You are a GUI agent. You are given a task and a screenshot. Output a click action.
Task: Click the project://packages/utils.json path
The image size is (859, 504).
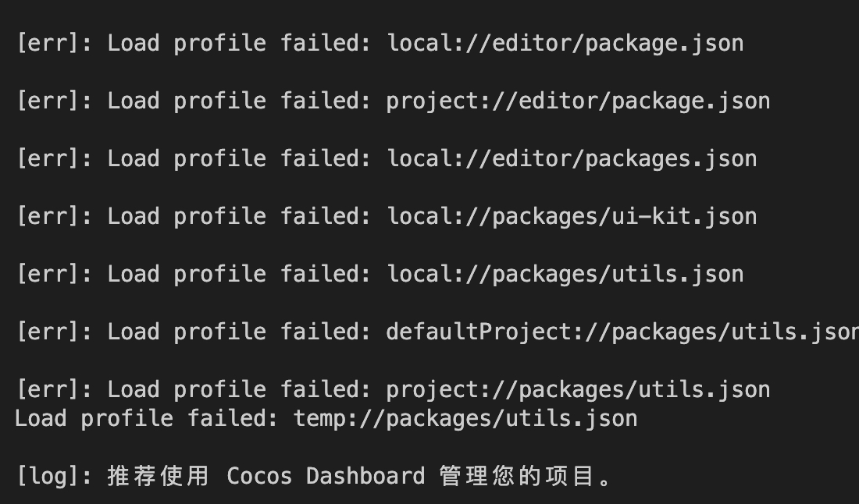[x=578, y=390]
